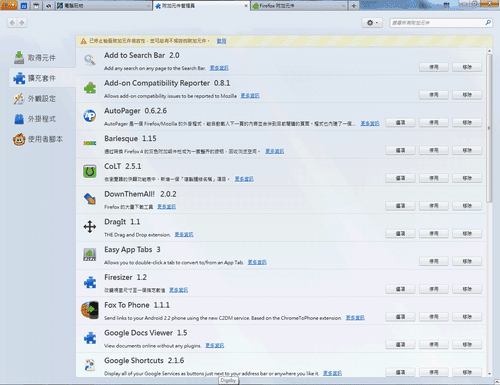Select the 擴充套件 (Extensions) category
This screenshot has height=385, width=500.
coord(42,78)
